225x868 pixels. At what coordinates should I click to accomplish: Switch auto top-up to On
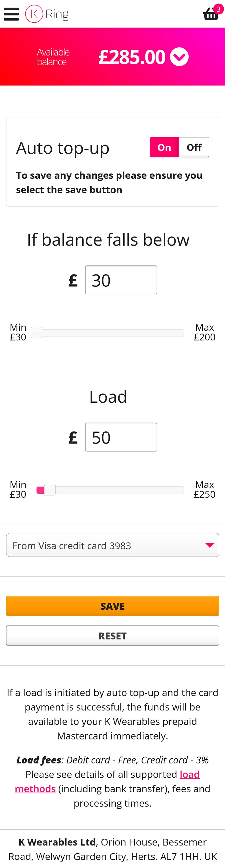point(164,147)
